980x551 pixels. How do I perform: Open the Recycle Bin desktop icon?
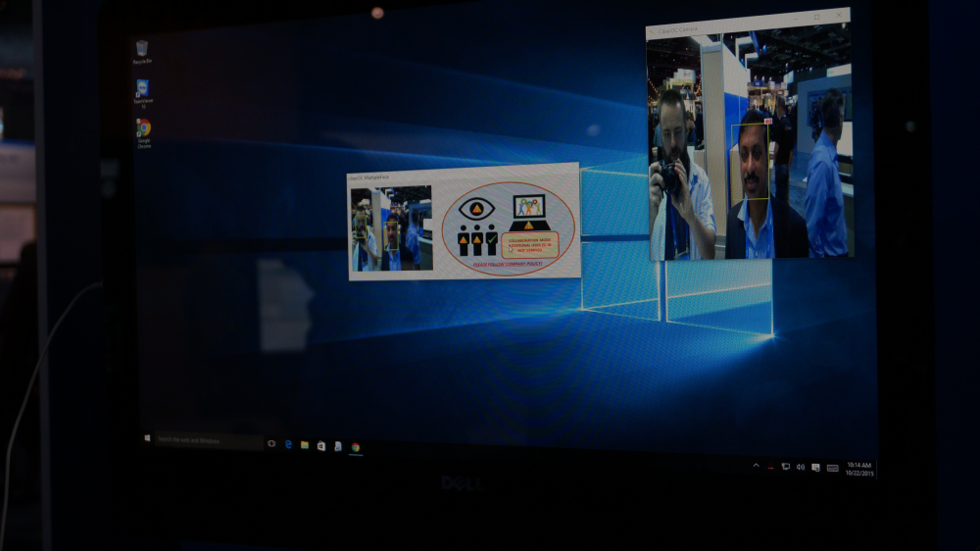pyautogui.click(x=142, y=52)
